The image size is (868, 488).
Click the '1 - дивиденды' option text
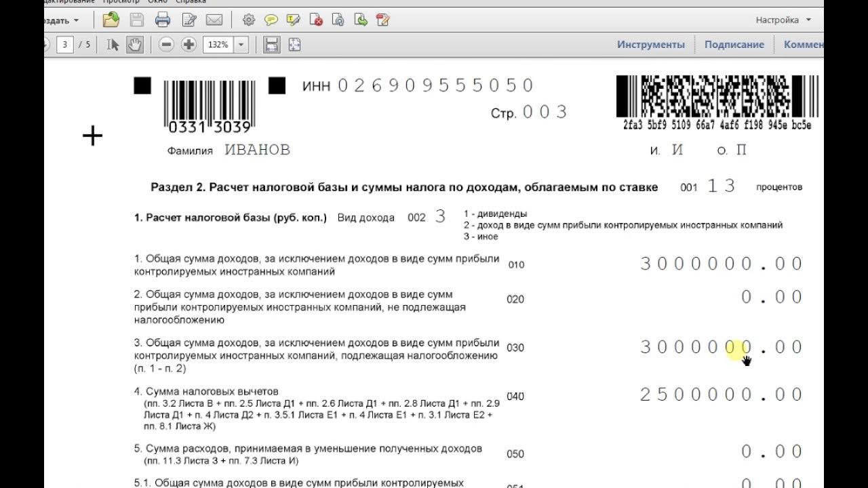point(496,213)
